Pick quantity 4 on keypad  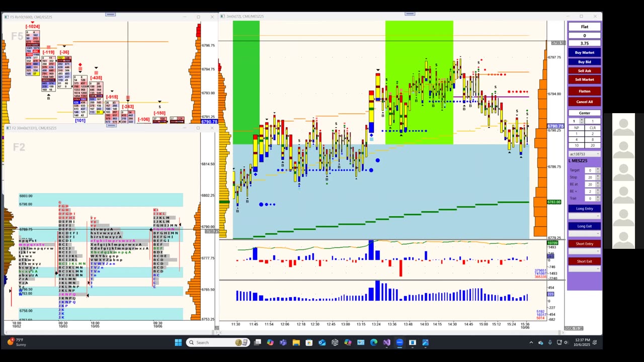(577, 139)
